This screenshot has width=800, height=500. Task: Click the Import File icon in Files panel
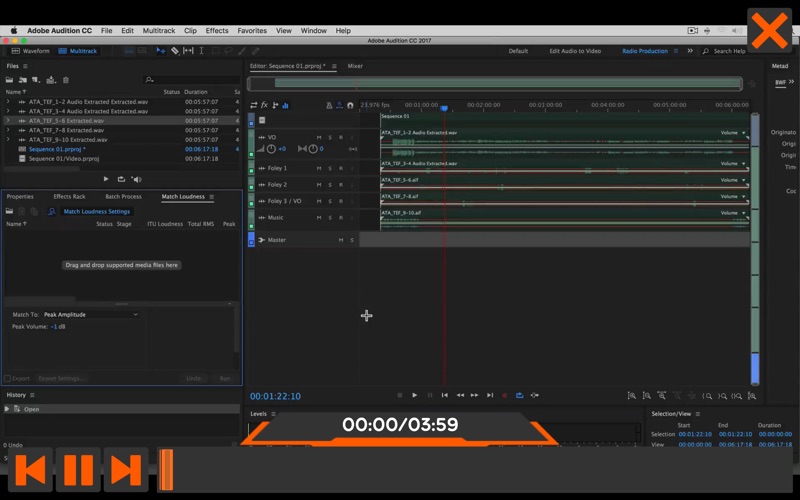pyautogui.click(x=23, y=80)
